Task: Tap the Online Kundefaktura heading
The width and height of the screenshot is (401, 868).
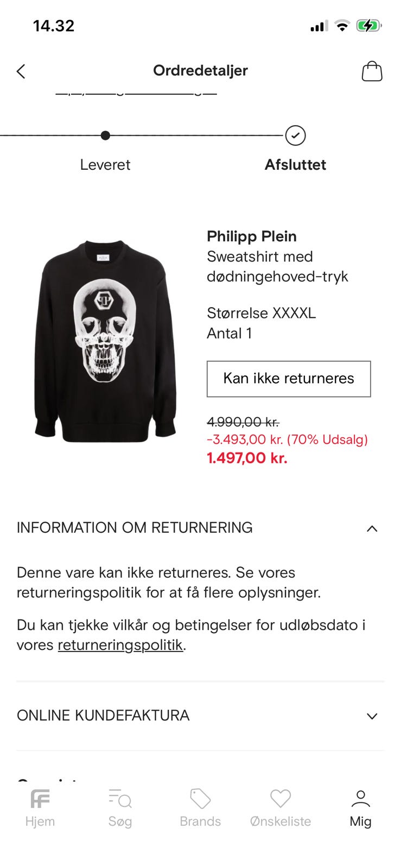Action: (103, 716)
